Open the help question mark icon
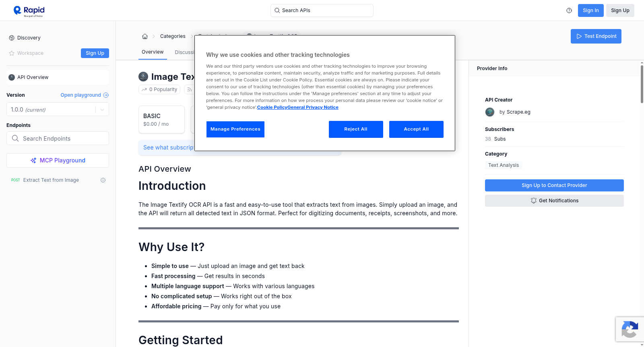This screenshot has height=347, width=644. pos(569,10)
